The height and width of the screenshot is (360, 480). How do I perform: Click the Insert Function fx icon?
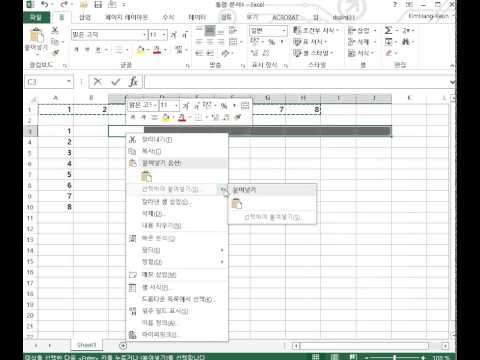[x=133, y=82]
